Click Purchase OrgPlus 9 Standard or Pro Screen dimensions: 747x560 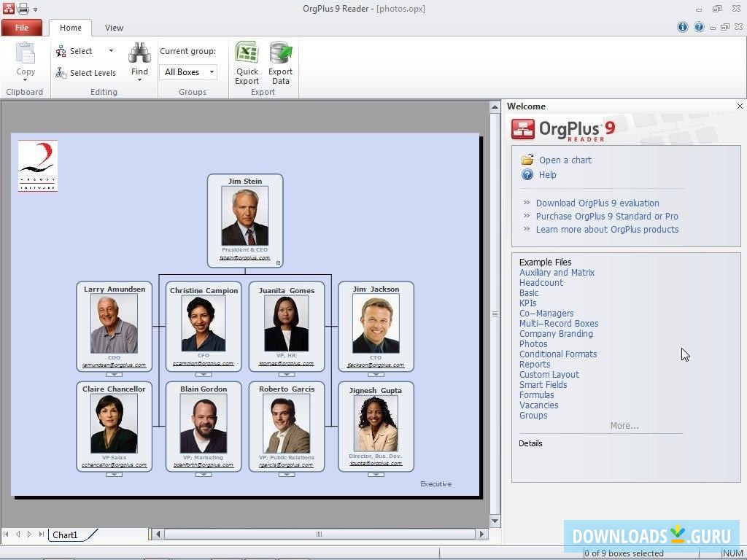pyautogui.click(x=607, y=216)
